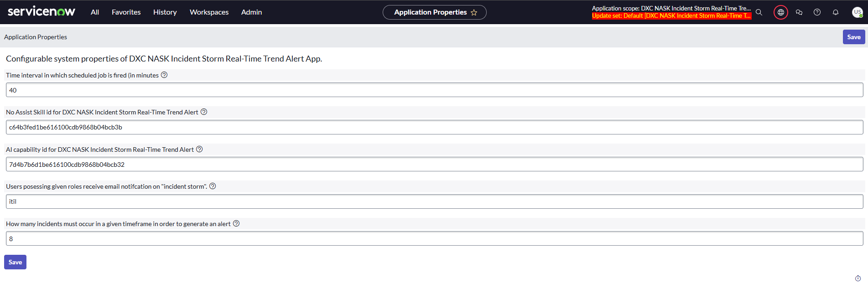Open the global search magnifier icon
Viewport: 868px width, 299px height.
[759, 12]
